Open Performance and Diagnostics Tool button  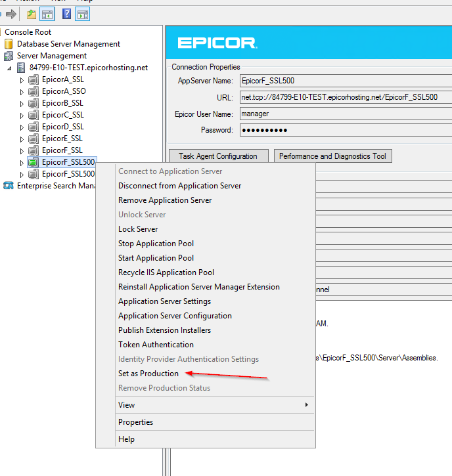pos(332,156)
